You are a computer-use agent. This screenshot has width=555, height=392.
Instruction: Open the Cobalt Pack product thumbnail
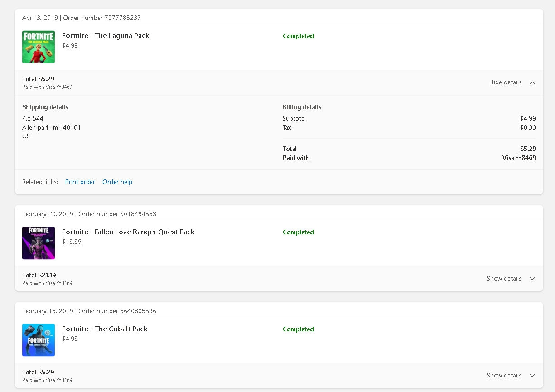pos(39,340)
